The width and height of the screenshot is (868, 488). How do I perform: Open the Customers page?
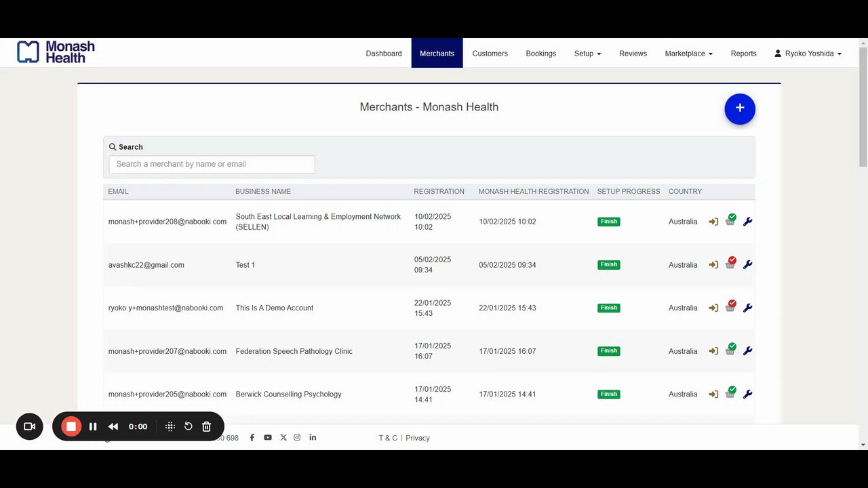[x=490, y=54]
